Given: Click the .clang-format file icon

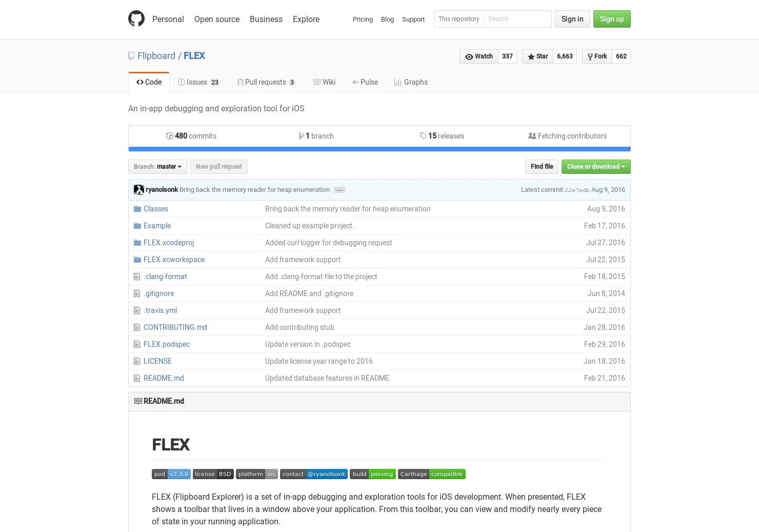Looking at the screenshot, I should click(137, 277).
